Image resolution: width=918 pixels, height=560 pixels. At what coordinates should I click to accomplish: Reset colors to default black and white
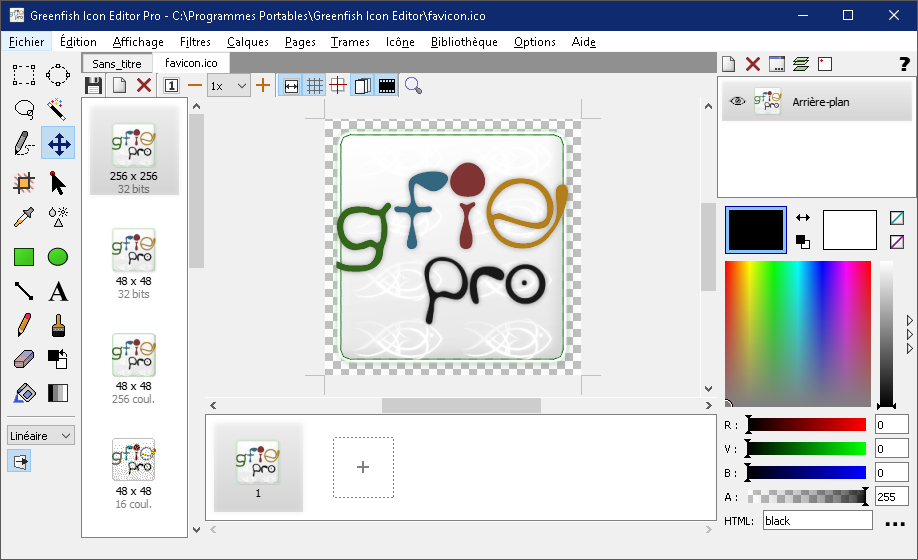[803, 241]
